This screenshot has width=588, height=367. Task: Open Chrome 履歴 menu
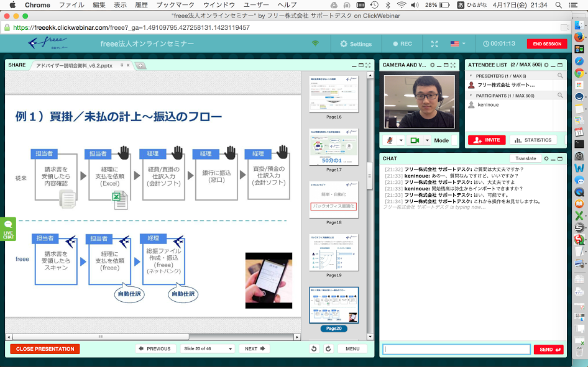[x=141, y=5]
